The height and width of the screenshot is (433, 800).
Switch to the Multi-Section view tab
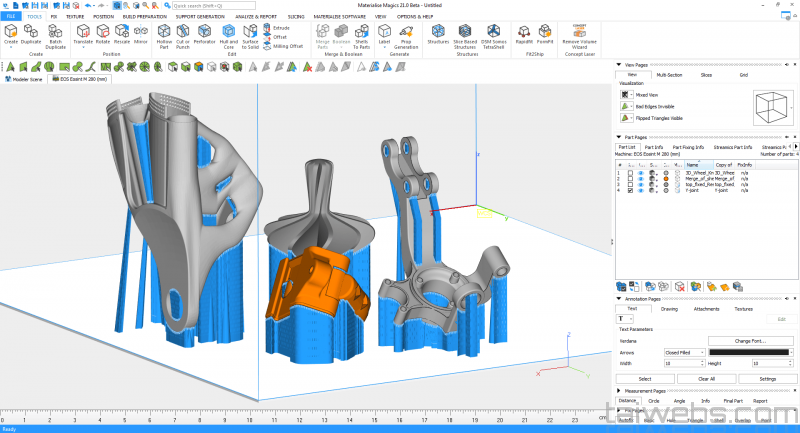(x=668, y=75)
